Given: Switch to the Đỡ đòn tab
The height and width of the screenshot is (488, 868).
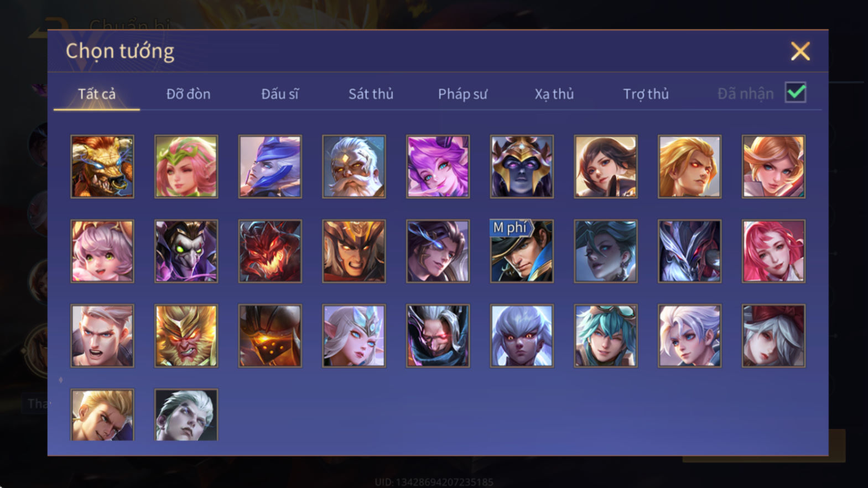Looking at the screenshot, I should coord(188,94).
